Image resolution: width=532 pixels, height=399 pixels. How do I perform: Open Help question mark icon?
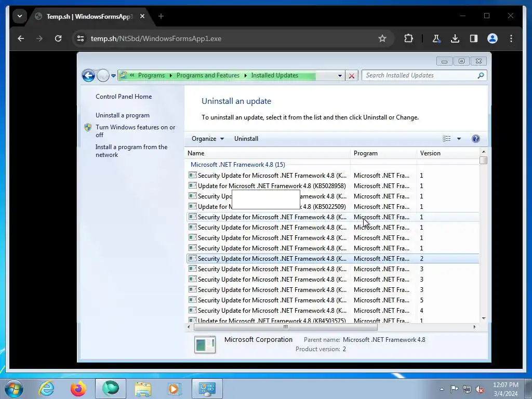click(x=476, y=138)
